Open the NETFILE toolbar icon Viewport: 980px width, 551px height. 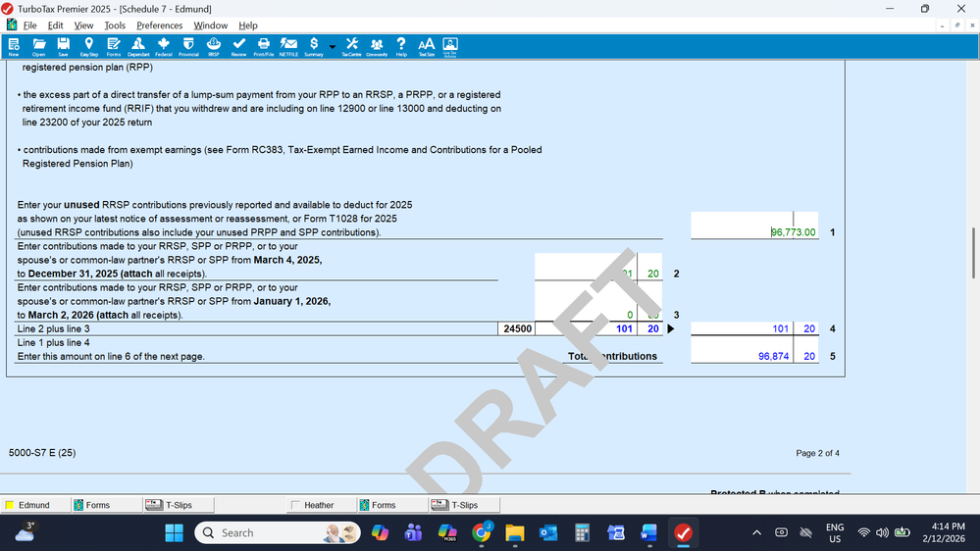coord(288,47)
